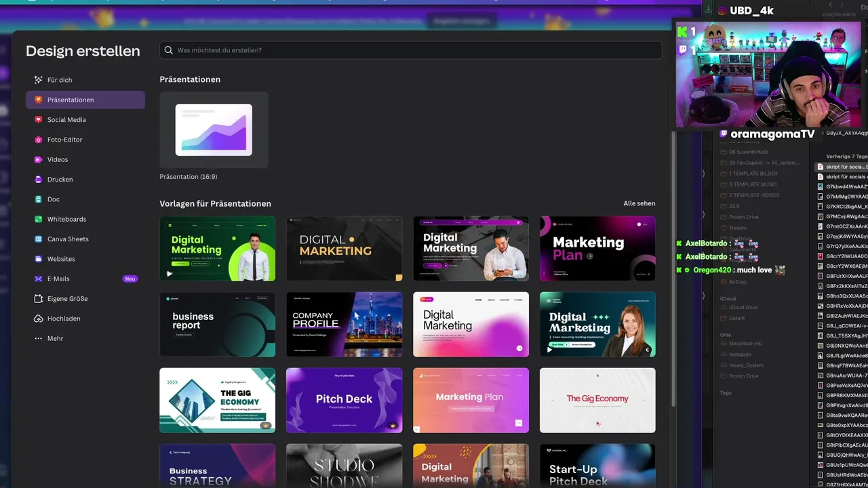This screenshot has width=868, height=488.
Task: Click the Präsentation (16:9) caption
Action: [x=189, y=177]
